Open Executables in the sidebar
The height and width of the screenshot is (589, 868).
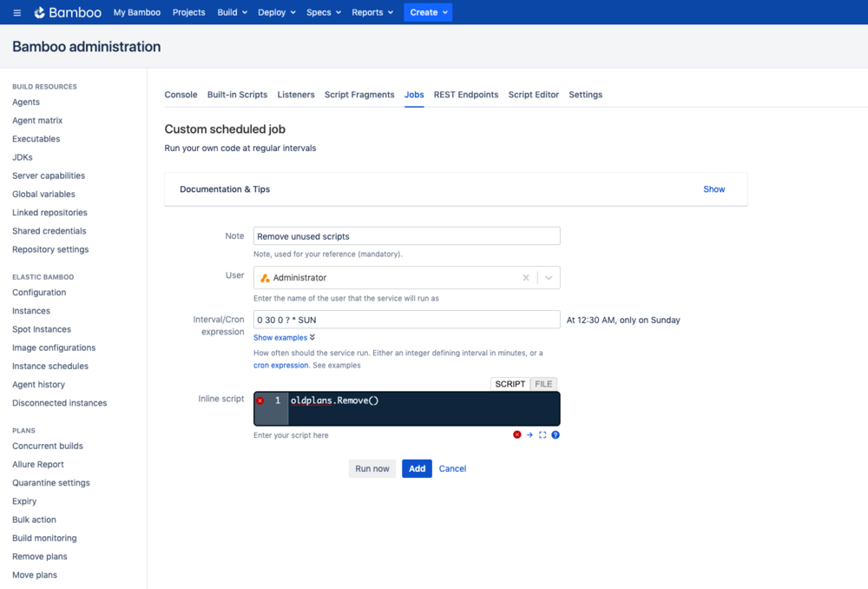36,139
